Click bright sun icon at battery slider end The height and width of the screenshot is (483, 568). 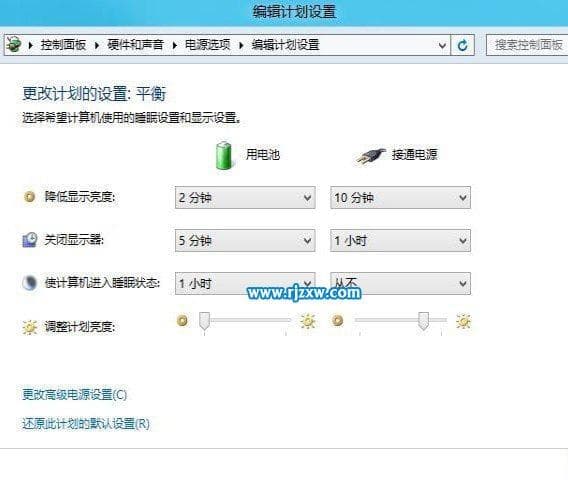pos(308,321)
